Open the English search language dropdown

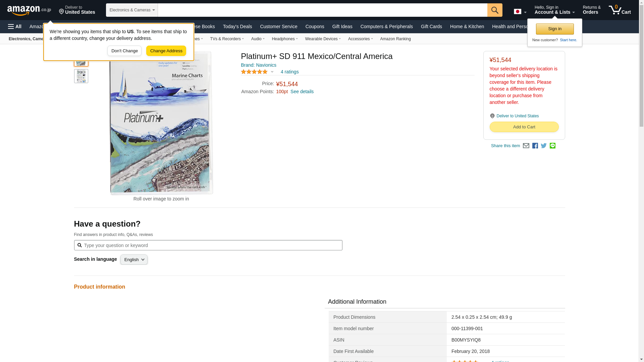134,260
